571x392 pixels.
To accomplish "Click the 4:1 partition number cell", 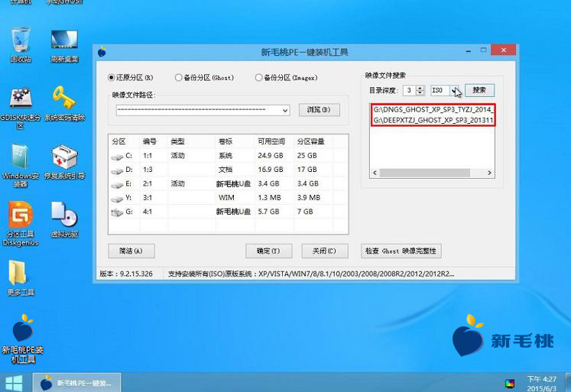I will [148, 212].
